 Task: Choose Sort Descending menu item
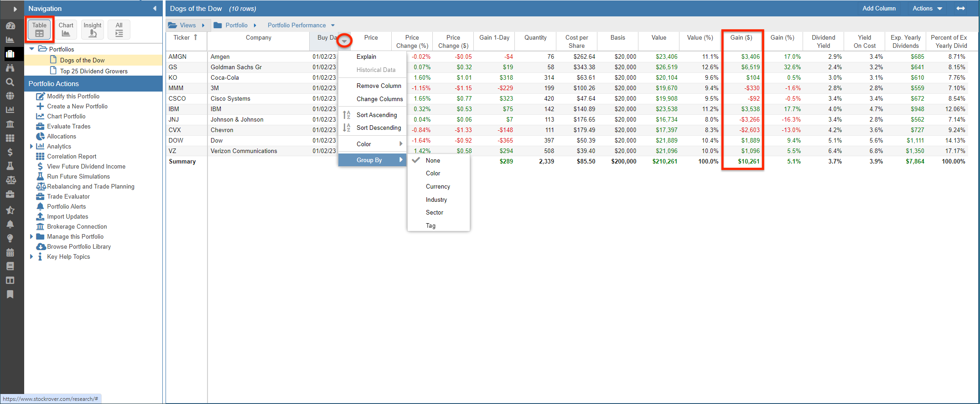(379, 128)
